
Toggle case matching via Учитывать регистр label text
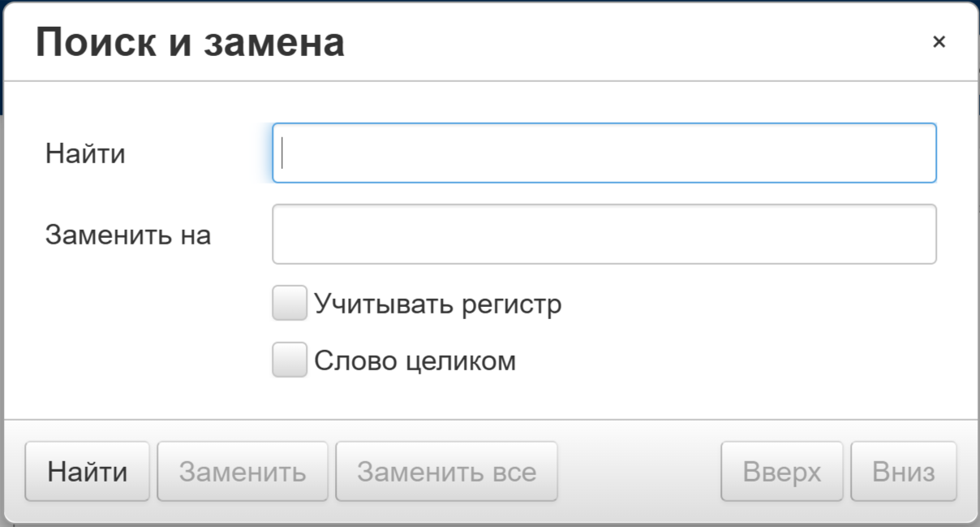(x=438, y=305)
